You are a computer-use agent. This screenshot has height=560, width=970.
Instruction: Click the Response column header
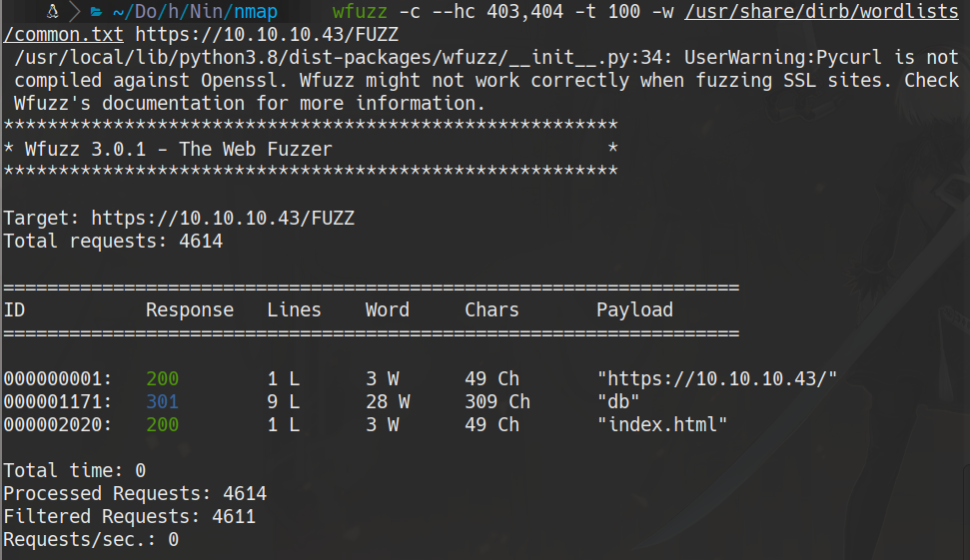click(x=189, y=310)
